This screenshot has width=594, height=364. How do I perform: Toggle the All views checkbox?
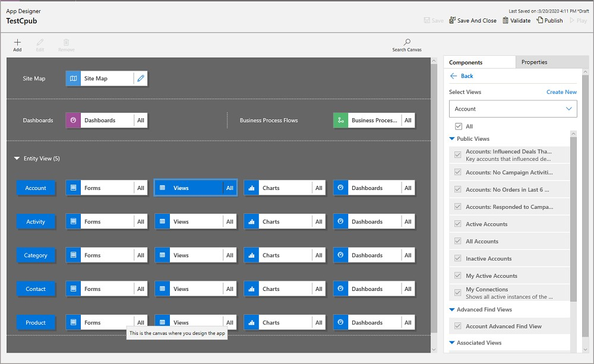[458, 126]
